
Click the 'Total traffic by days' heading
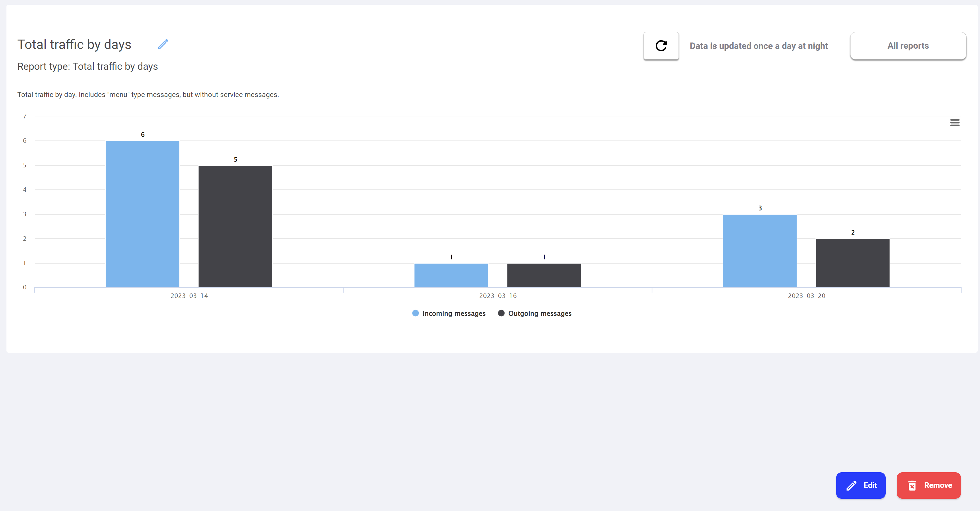[x=74, y=45]
